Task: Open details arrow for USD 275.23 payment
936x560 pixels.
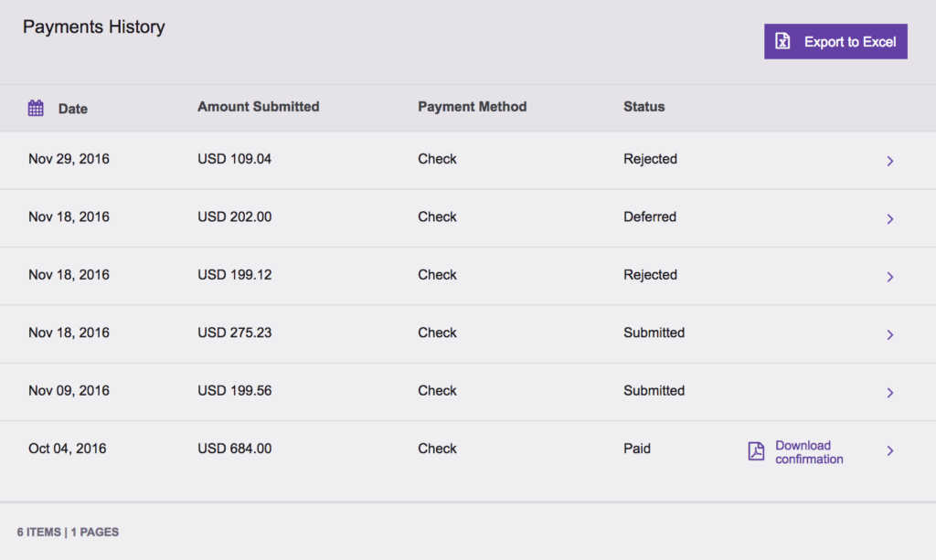Action: [889, 334]
